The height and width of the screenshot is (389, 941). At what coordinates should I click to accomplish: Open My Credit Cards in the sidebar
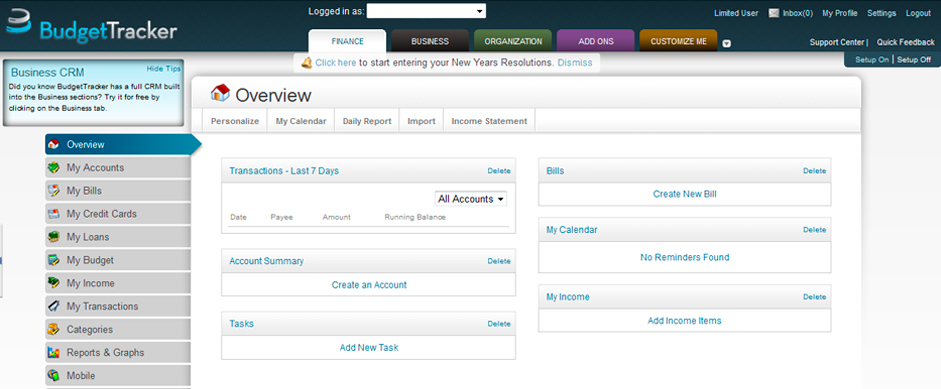118,214
